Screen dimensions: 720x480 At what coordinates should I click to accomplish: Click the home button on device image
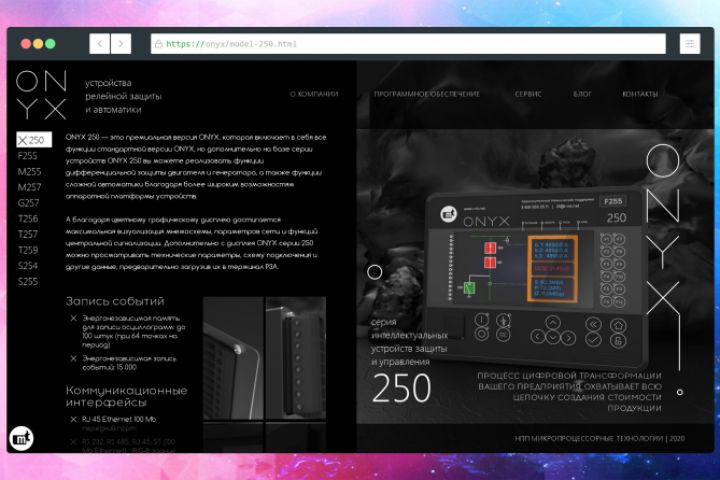[618, 325]
